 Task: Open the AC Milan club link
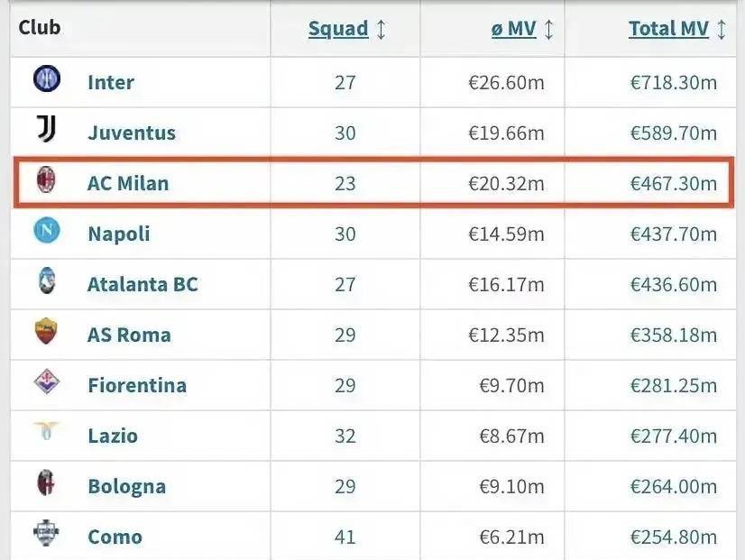(x=128, y=183)
